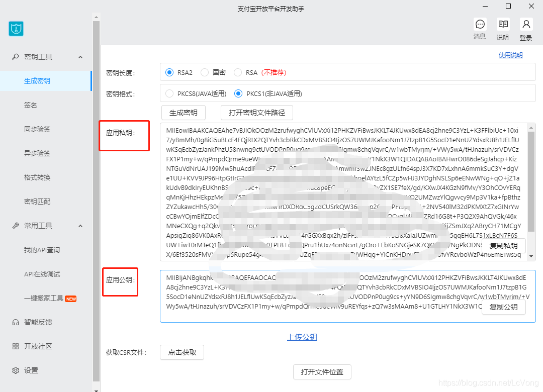Select the RSA (不推荐) option
This screenshot has height=392, width=543.
click(x=237, y=72)
